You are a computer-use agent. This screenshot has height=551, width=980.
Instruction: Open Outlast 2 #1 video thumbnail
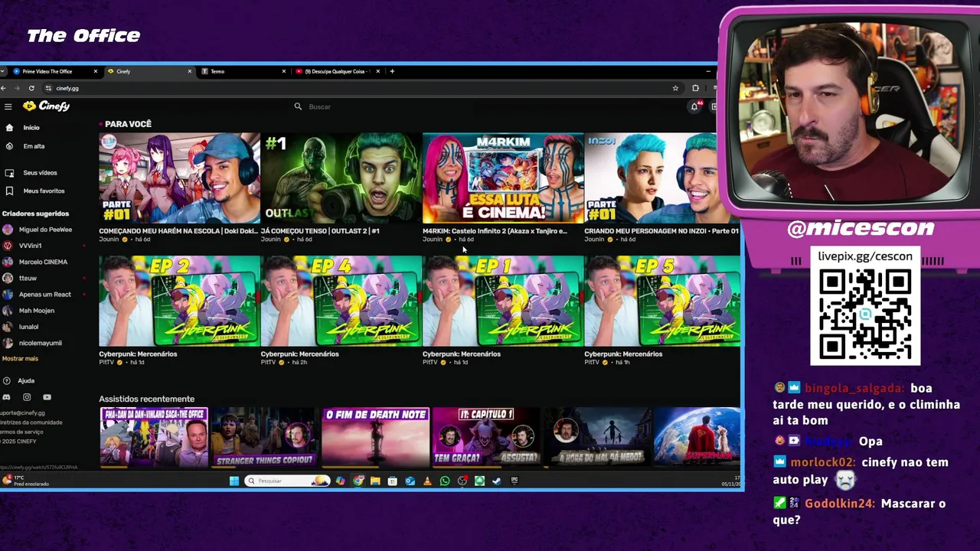(341, 178)
